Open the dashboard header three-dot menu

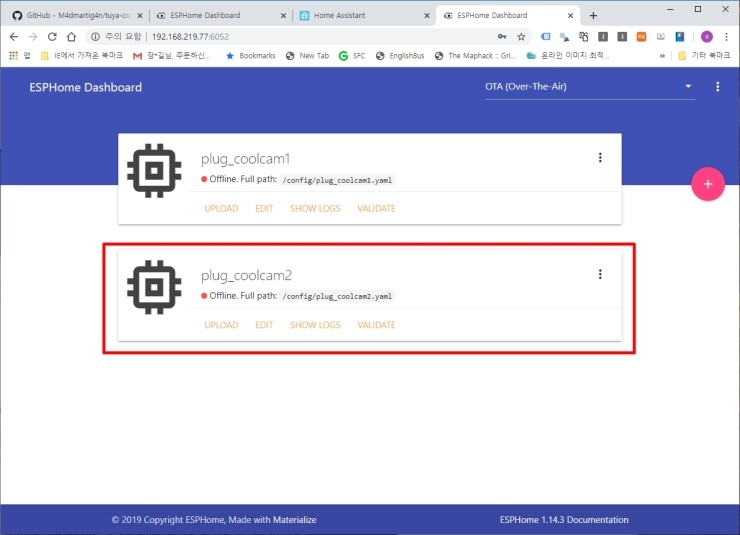click(x=717, y=87)
